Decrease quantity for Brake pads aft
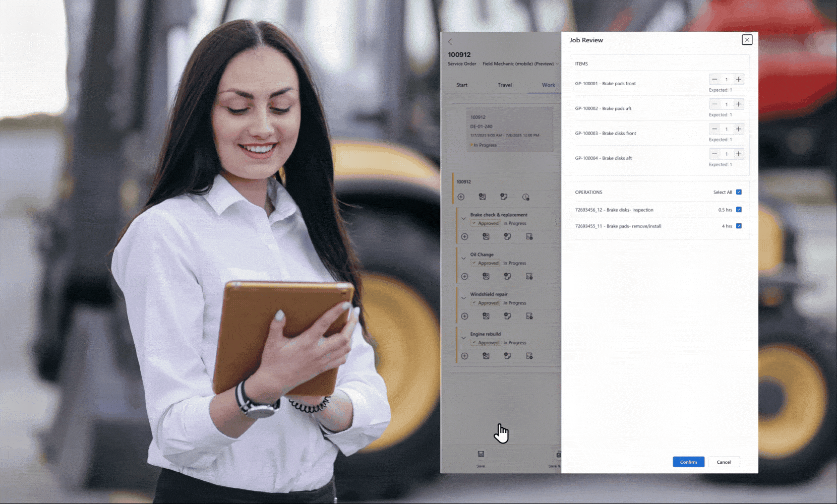Screen dimensions: 837x504 [x=714, y=104]
